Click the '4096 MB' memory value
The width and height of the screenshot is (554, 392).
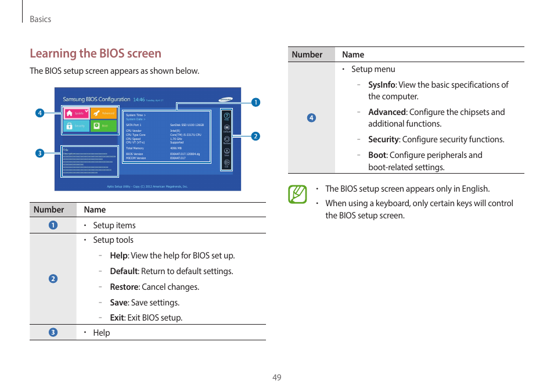coord(176,148)
